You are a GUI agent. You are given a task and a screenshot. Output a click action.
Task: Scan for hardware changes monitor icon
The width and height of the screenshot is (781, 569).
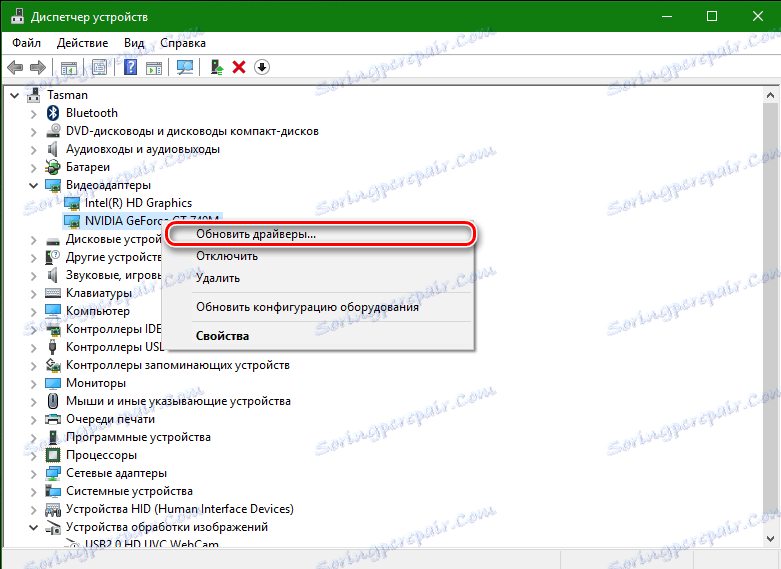[x=185, y=67]
